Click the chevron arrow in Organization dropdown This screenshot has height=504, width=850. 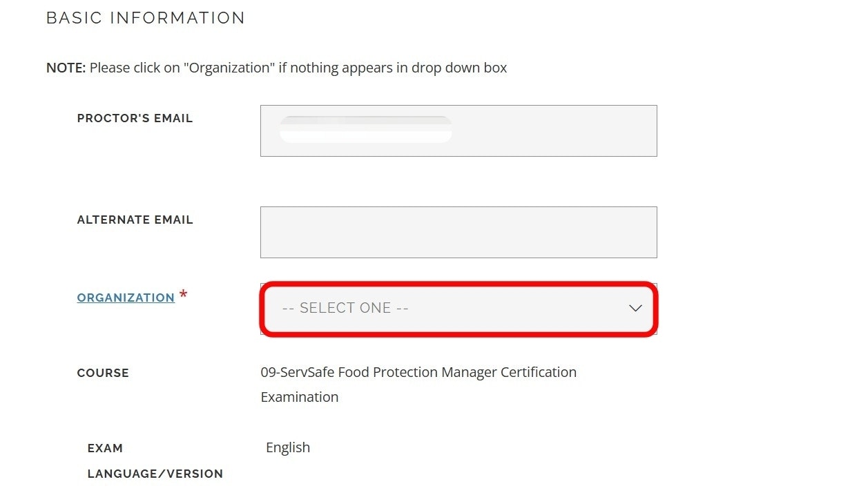tap(635, 309)
